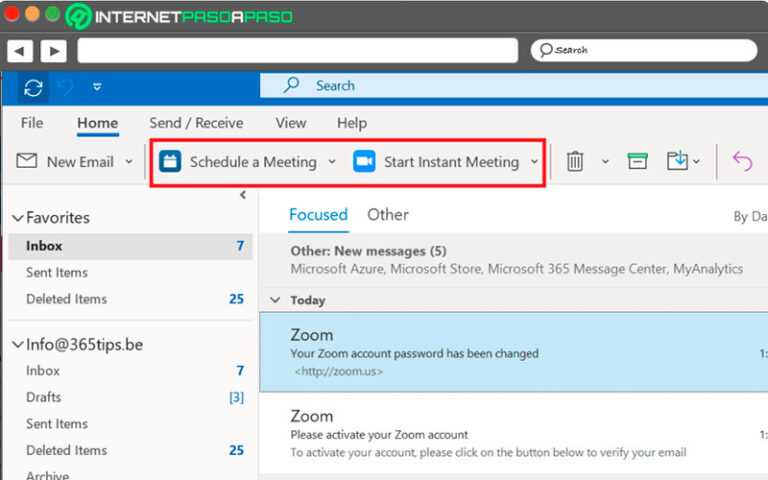768x480 pixels.
Task: Click the Send/Receive sync icon
Action: [x=33, y=88]
